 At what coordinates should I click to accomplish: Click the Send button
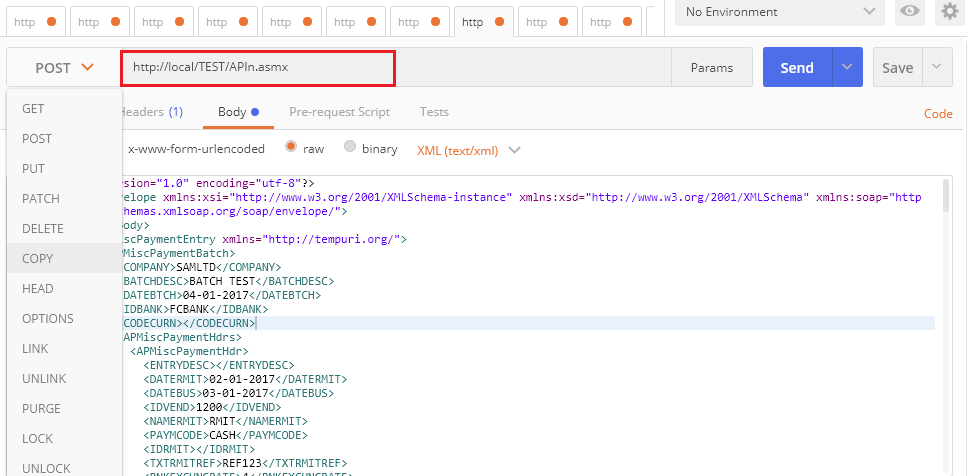[797, 67]
